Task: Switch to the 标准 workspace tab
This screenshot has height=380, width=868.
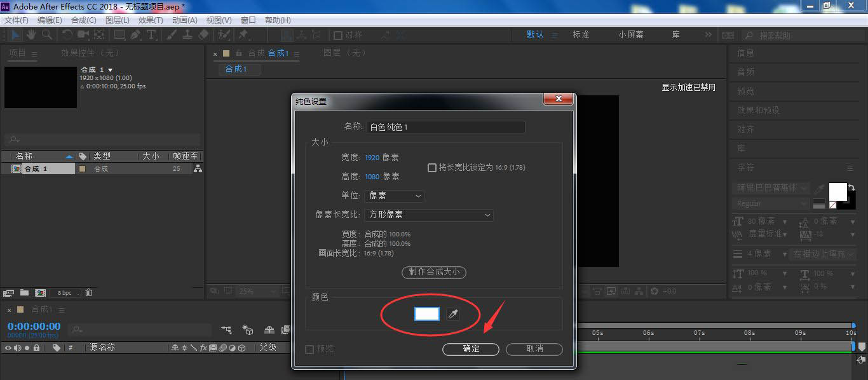Action: (x=581, y=34)
